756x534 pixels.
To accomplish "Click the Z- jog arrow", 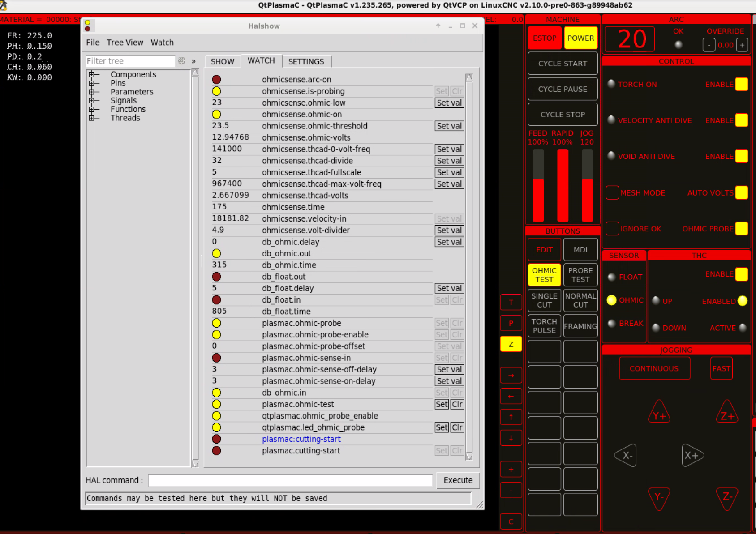I will 727,499.
